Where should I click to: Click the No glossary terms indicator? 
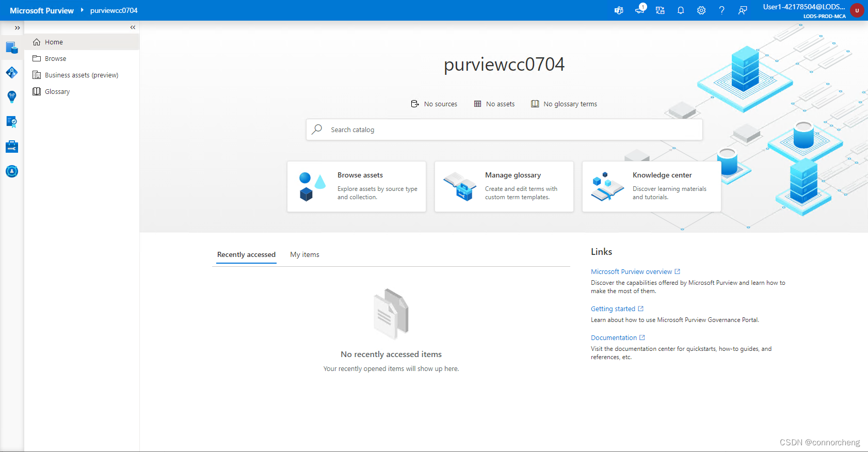(564, 104)
